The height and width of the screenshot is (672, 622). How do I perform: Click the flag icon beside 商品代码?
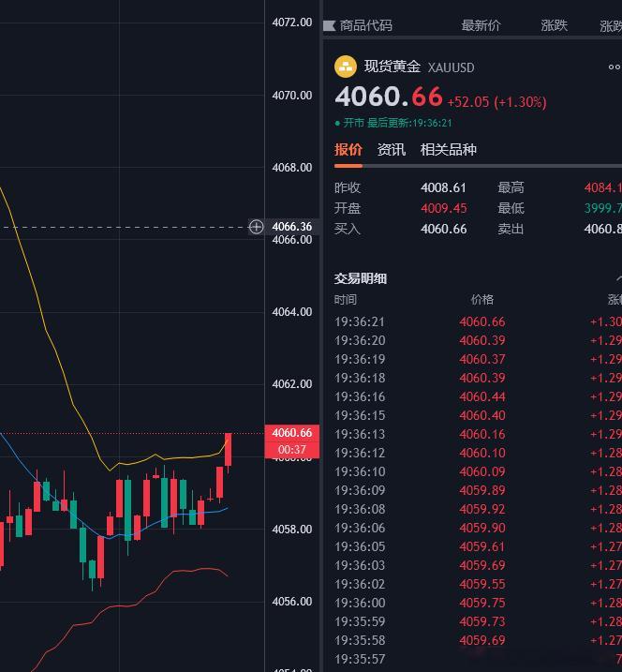point(329,25)
